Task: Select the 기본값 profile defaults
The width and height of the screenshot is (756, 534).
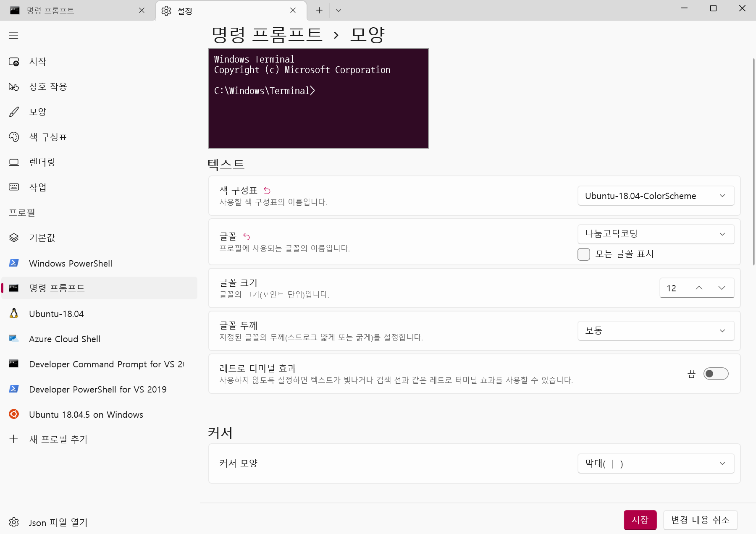Action: pos(99,238)
